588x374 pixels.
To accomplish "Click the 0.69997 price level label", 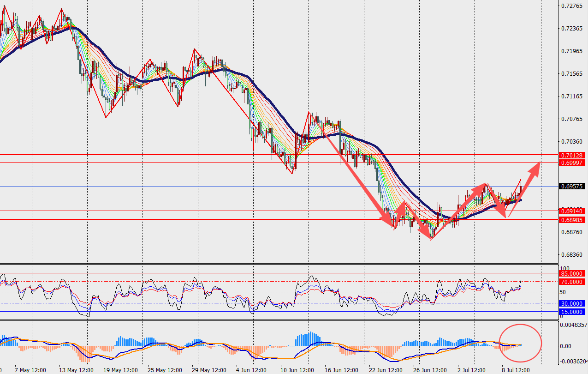I will pos(572,163).
